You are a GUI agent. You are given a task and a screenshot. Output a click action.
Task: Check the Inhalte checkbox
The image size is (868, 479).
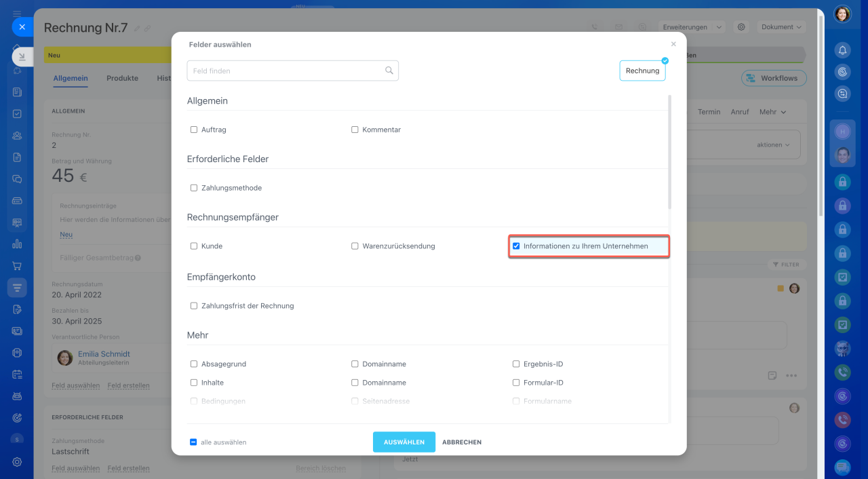click(194, 383)
